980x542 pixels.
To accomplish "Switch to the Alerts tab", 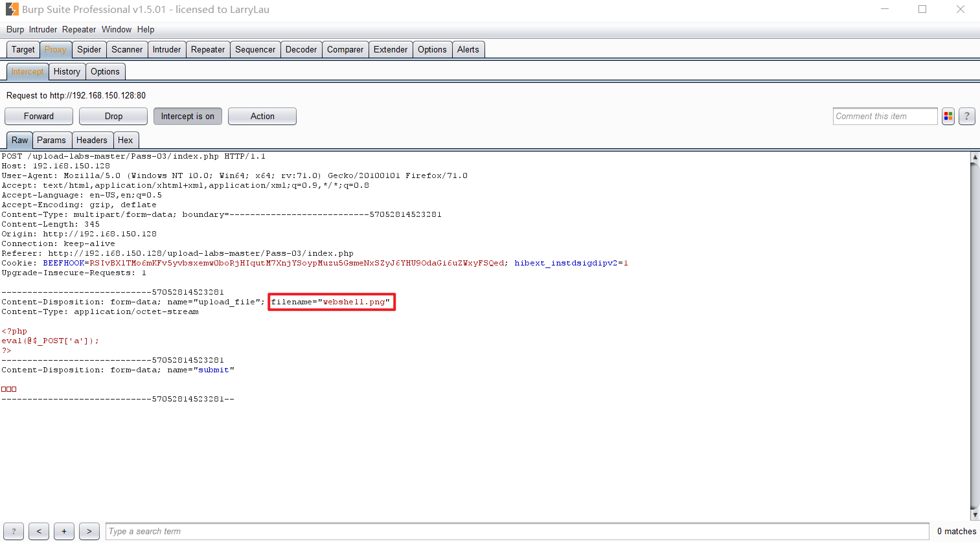I will pos(468,49).
